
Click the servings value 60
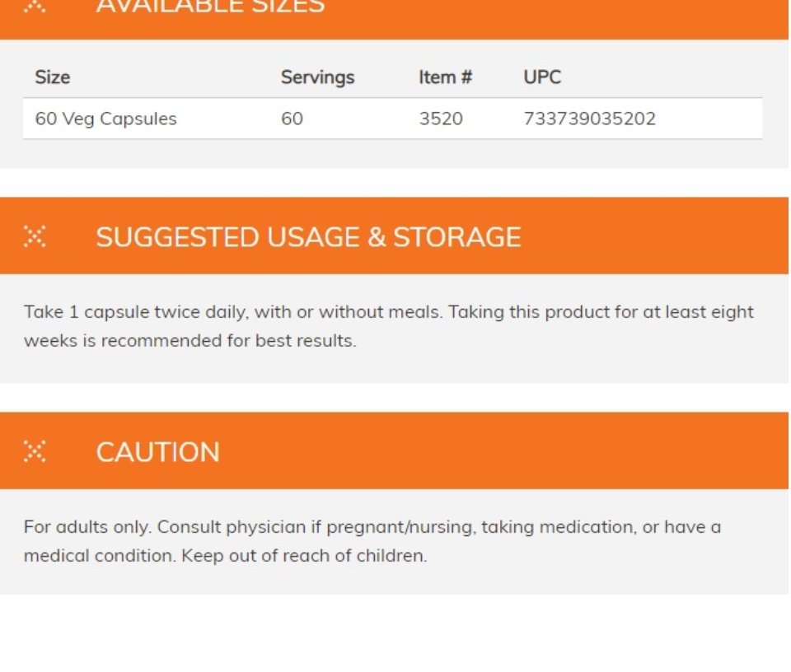point(292,119)
